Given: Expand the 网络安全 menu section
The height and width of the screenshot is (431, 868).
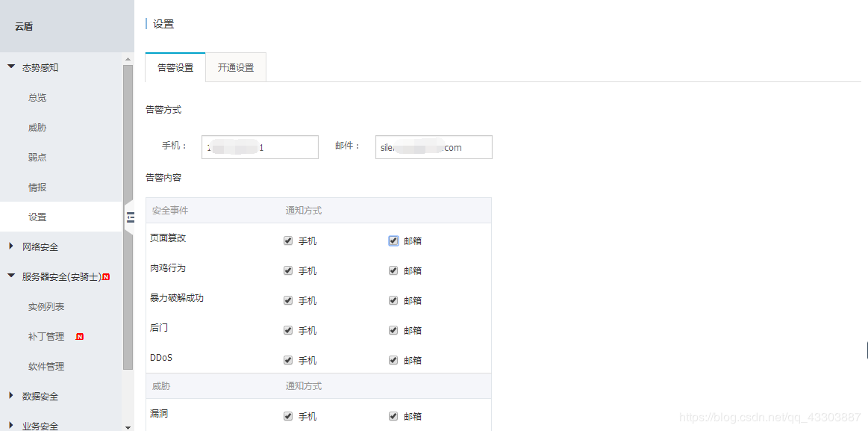Looking at the screenshot, I should [11, 246].
